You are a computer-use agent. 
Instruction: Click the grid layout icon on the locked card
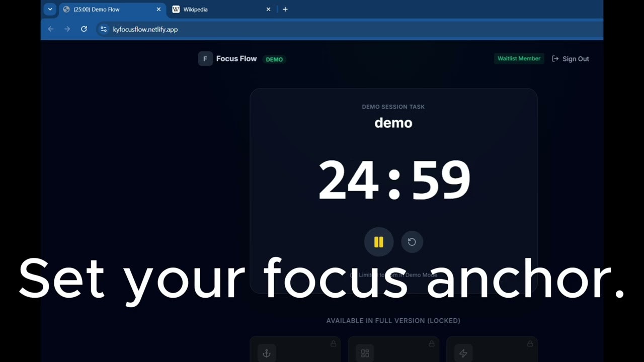[365, 353]
